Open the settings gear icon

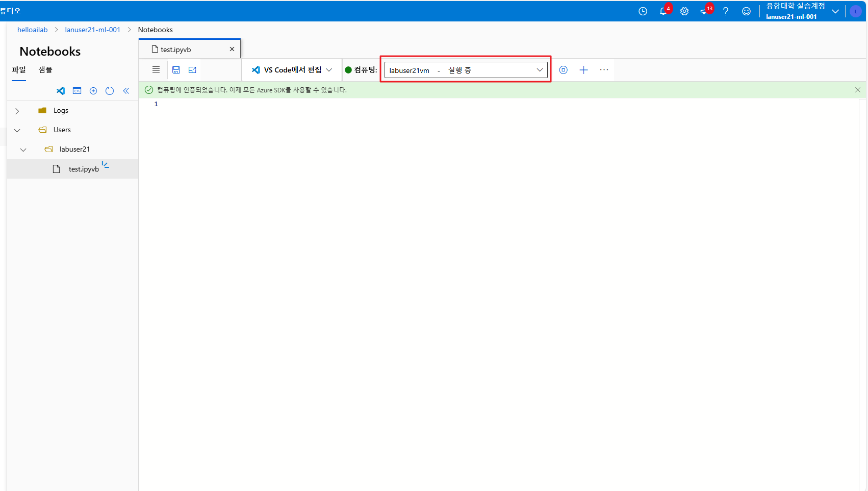click(684, 11)
